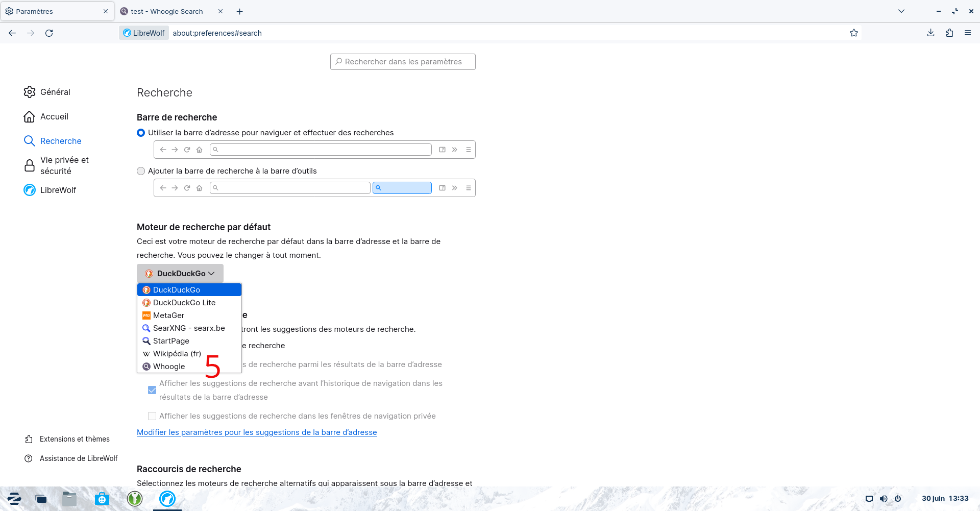
Task: Reload the page with the refresh icon
Action: (x=49, y=33)
